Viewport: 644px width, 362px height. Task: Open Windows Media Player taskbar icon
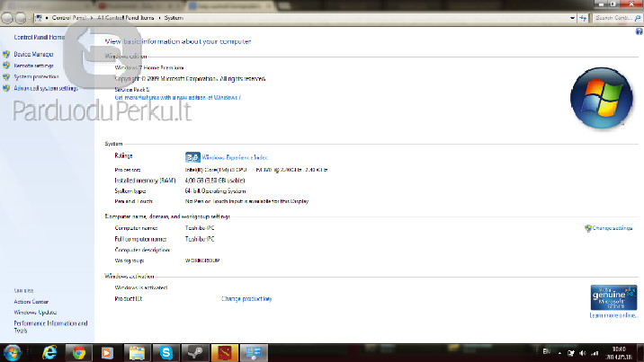point(107,352)
